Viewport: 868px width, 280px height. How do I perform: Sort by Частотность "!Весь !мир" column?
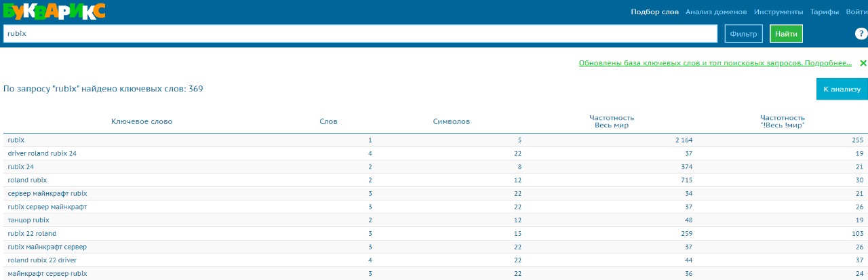point(782,122)
